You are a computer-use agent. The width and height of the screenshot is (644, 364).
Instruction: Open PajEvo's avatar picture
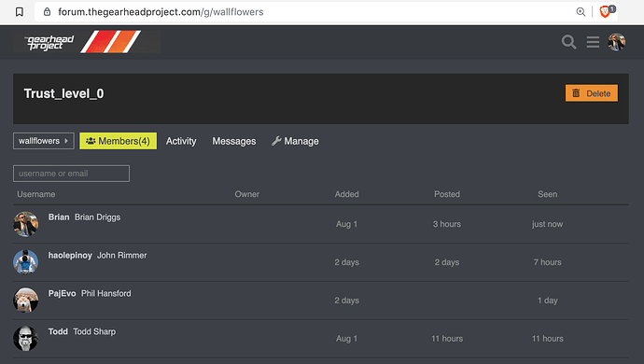25,301
